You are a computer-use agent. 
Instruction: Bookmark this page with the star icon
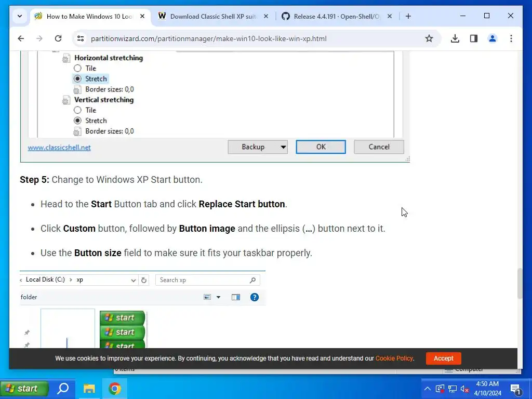pyautogui.click(x=429, y=38)
